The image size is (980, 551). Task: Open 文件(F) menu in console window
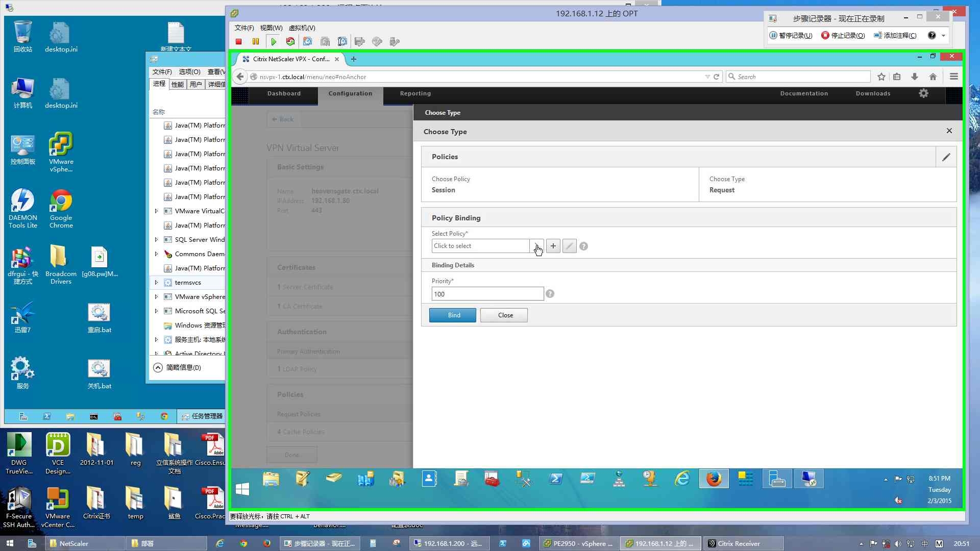244,28
